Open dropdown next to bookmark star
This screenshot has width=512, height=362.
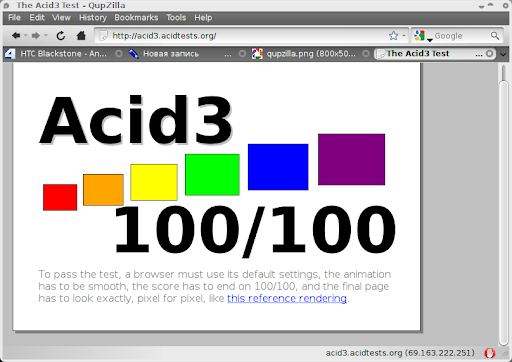click(404, 35)
